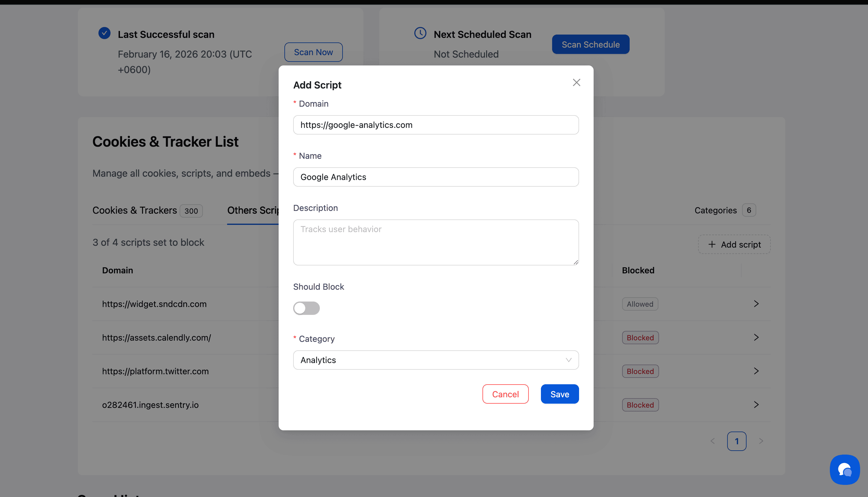Open the Category dropdown showing Analytics
This screenshot has width=868, height=497.
pyautogui.click(x=436, y=360)
